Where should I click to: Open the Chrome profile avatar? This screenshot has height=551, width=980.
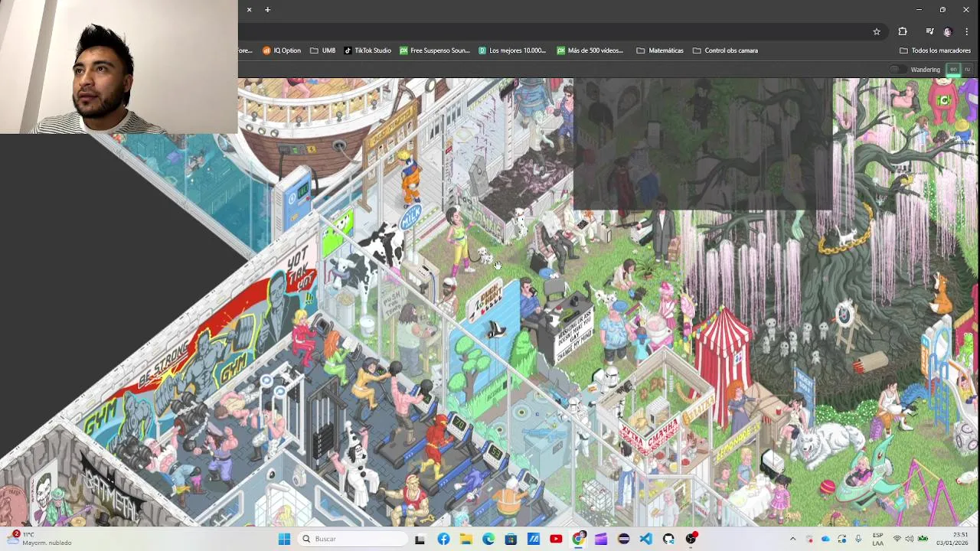coord(948,31)
